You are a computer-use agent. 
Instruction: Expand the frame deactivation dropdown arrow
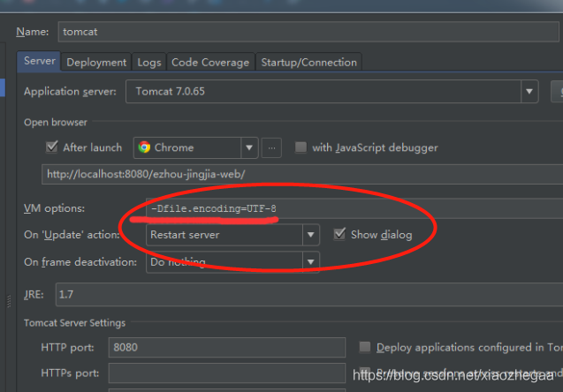310,262
